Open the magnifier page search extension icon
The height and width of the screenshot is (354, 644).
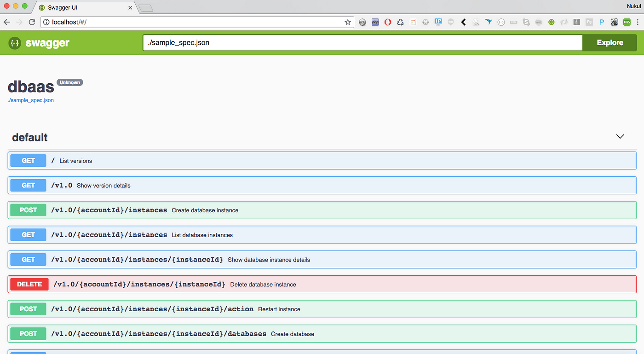tap(476, 22)
